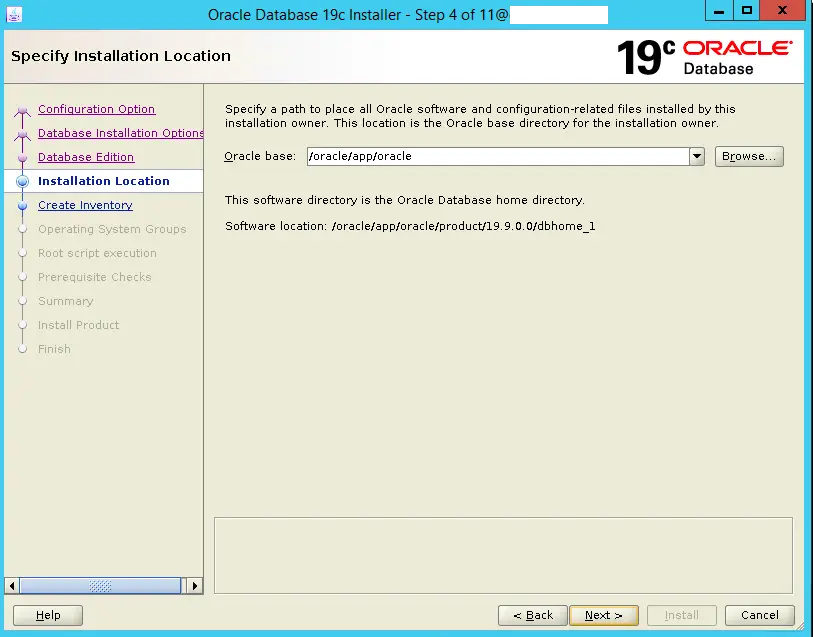This screenshot has width=813, height=637.
Task: Select the Installation Location step
Action: tap(104, 181)
